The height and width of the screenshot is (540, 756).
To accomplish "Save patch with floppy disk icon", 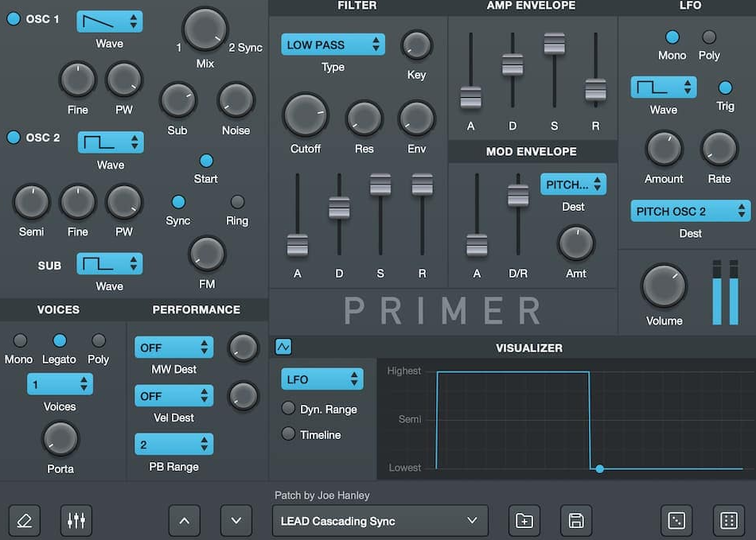I will pyautogui.click(x=576, y=521).
